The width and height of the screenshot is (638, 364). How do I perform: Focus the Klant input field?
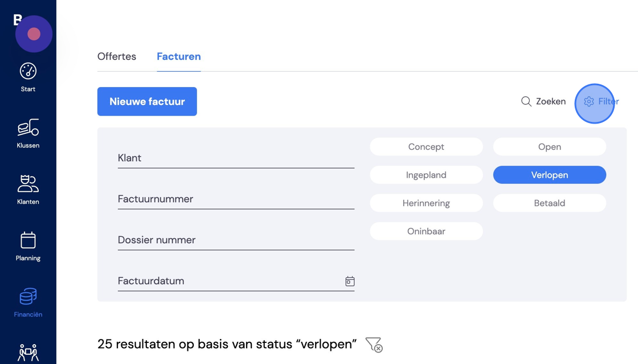(x=236, y=158)
